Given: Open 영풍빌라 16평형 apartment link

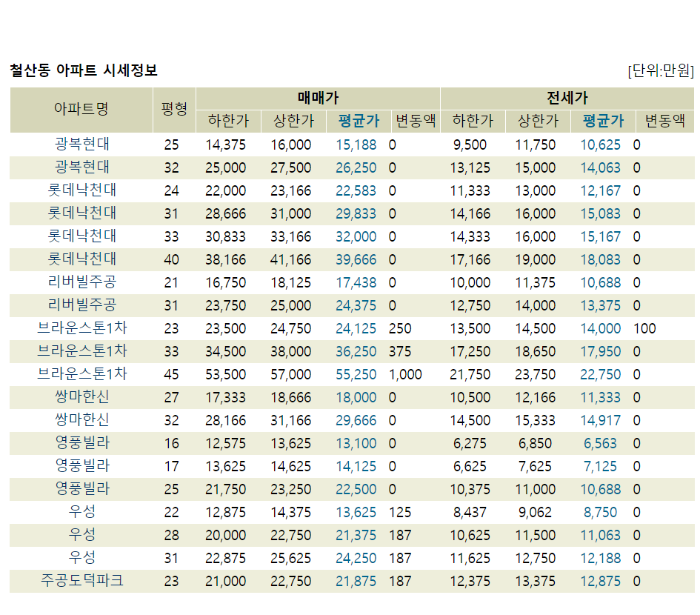Looking at the screenshot, I should (x=81, y=443).
